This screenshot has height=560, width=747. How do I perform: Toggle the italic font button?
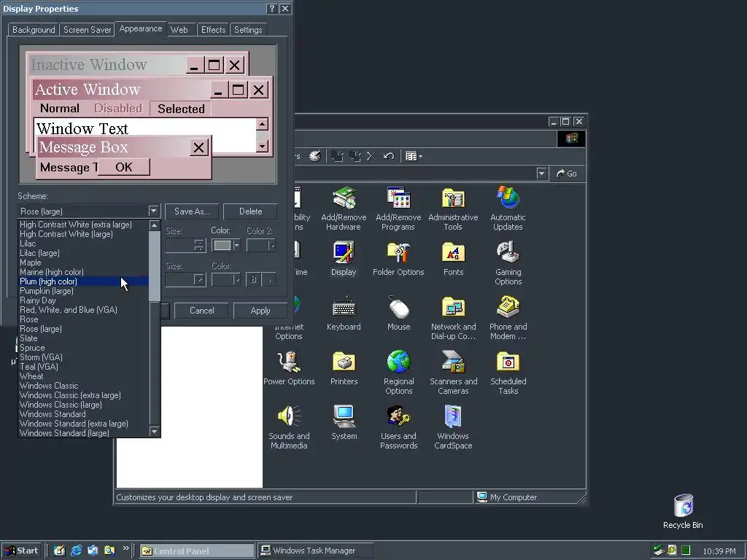click(x=269, y=279)
